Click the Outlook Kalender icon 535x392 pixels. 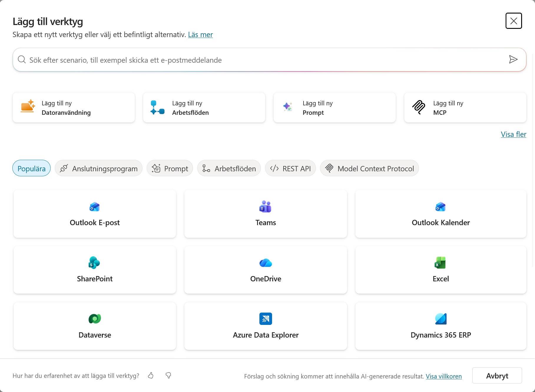pyautogui.click(x=440, y=207)
